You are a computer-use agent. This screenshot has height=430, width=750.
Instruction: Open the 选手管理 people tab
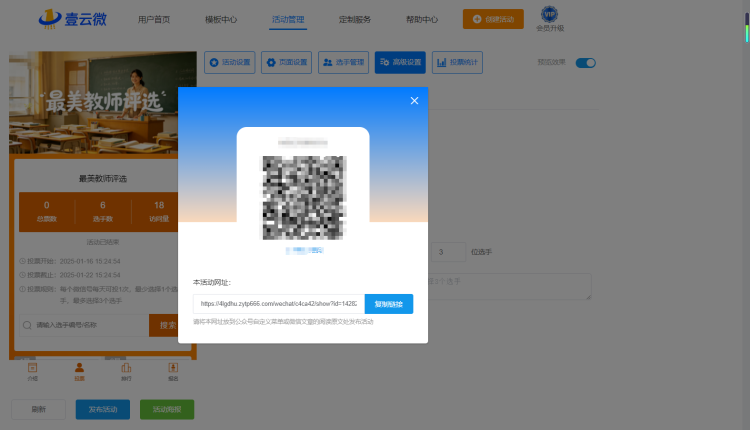pos(343,62)
